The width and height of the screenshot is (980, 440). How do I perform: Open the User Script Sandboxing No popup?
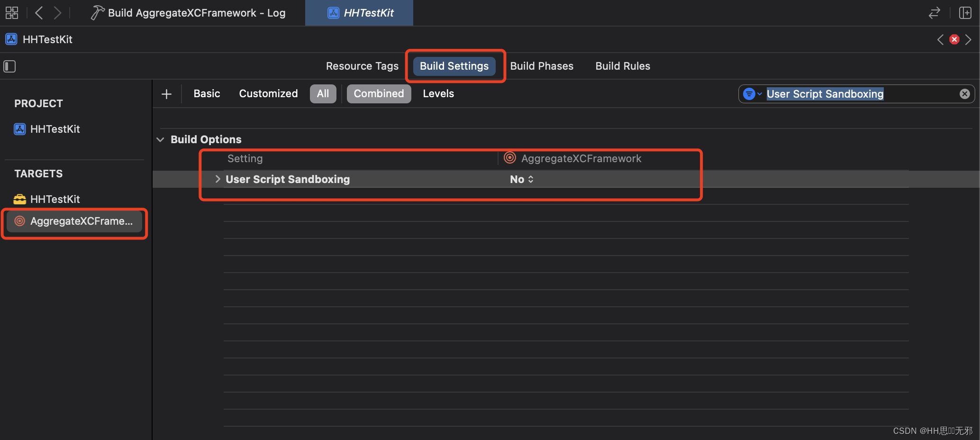pyautogui.click(x=522, y=179)
